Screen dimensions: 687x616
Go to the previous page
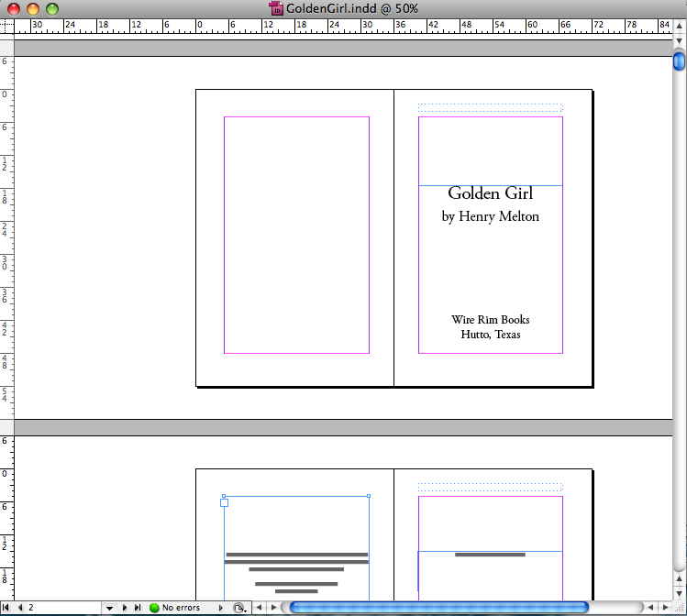(20, 608)
